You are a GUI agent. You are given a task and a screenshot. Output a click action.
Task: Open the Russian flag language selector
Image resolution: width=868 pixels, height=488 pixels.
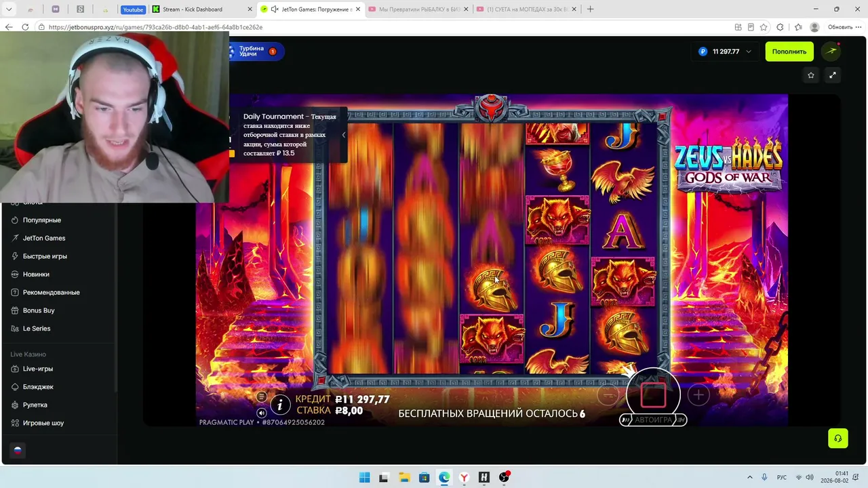point(18,450)
